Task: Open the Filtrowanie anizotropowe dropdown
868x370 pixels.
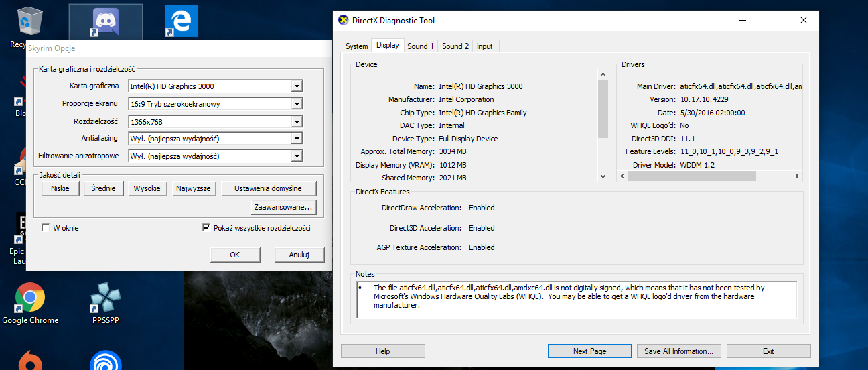Action: tap(297, 156)
